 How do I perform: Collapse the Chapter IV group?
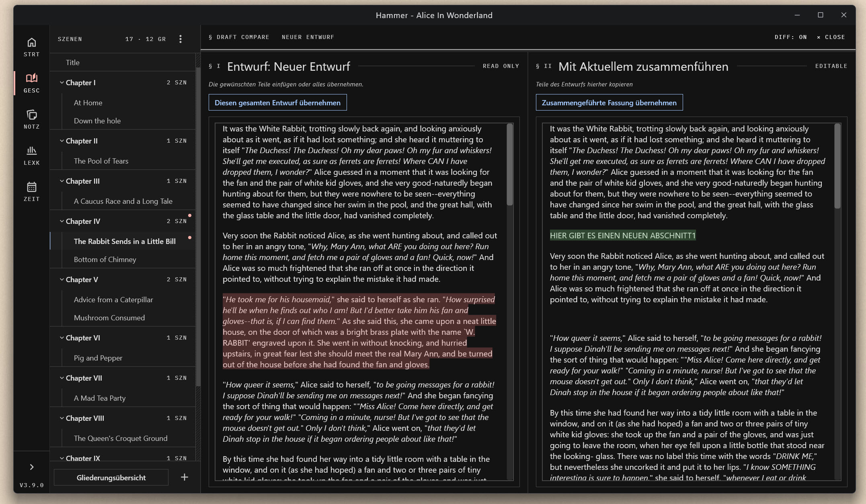[62, 221]
